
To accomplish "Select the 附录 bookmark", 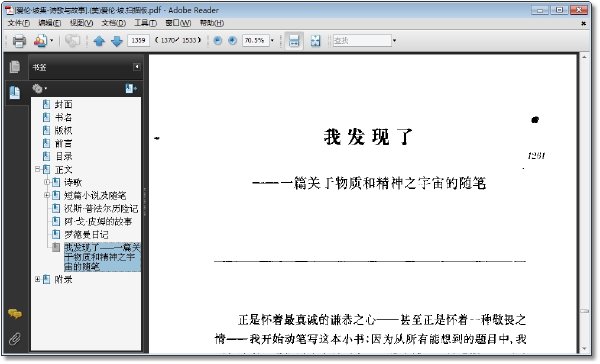I will pos(64,279).
